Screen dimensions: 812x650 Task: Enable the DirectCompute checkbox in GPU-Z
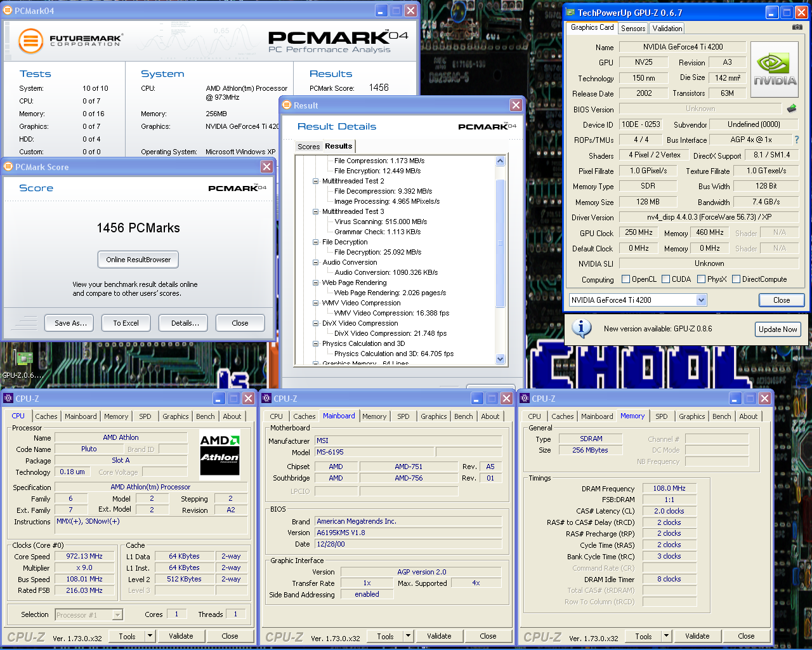tap(737, 279)
